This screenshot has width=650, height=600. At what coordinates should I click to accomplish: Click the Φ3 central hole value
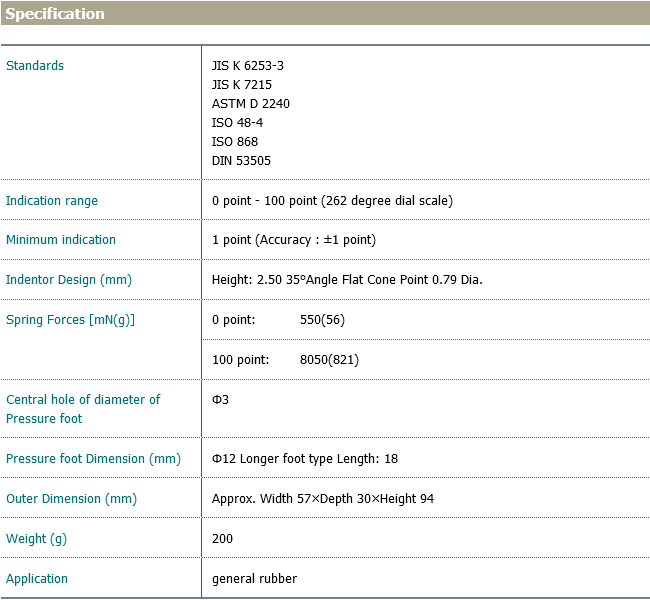pyautogui.click(x=220, y=400)
